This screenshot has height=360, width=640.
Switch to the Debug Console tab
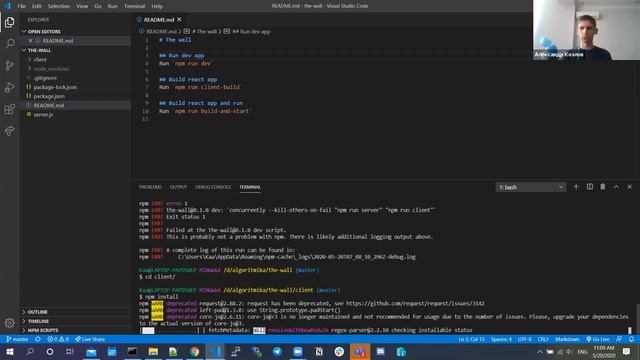click(213, 187)
